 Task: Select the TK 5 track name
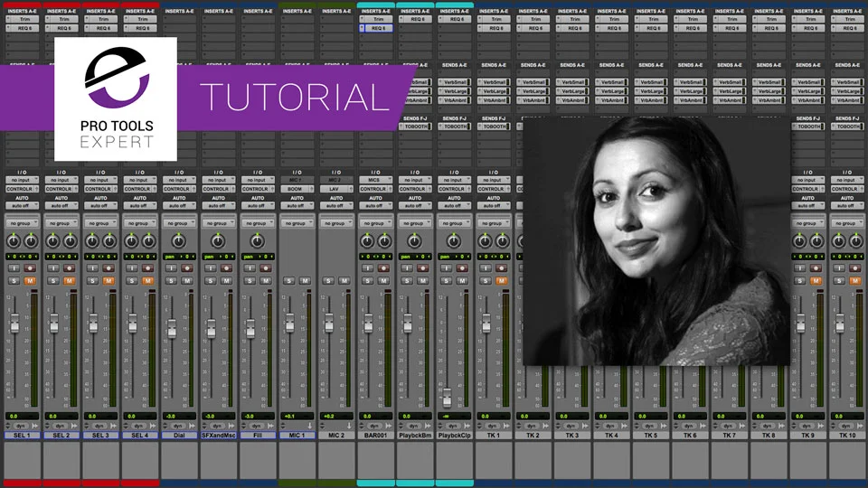point(651,436)
